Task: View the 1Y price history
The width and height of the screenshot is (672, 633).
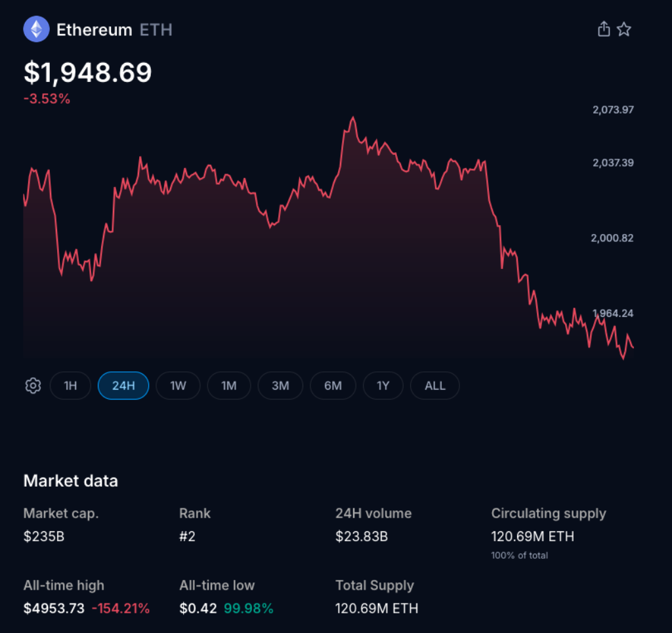Action: click(383, 386)
